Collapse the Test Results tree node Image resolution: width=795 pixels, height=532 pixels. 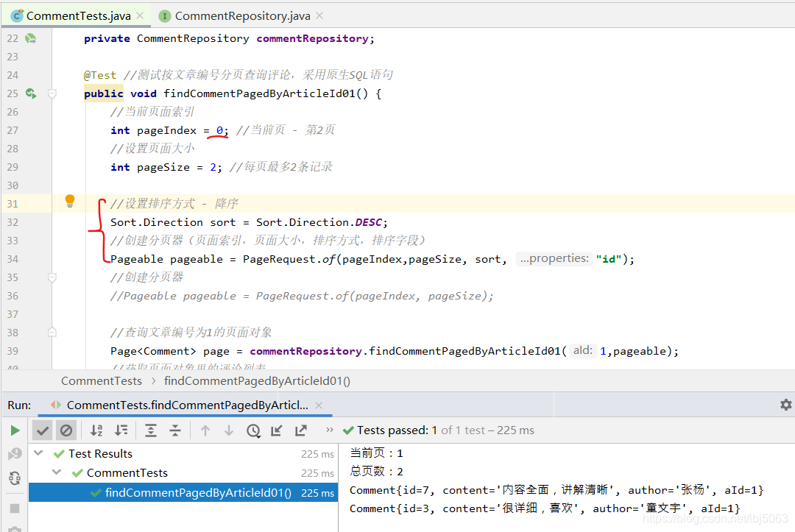pos(38,453)
